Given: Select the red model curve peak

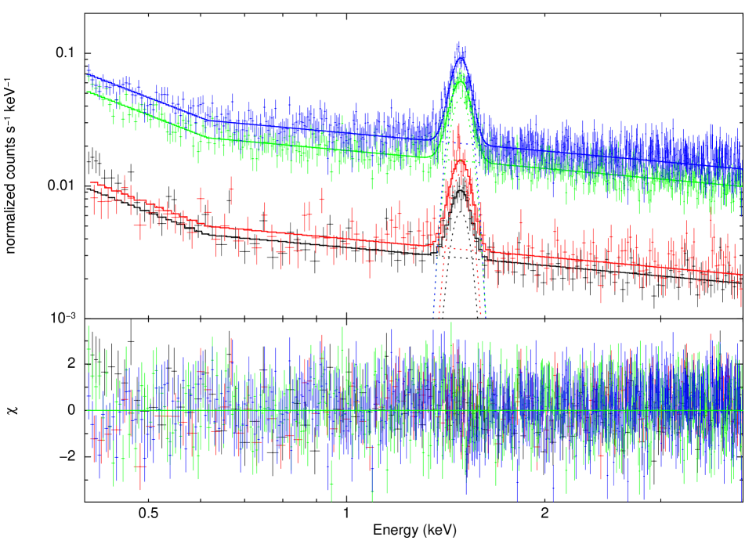Looking at the screenshot, I should click(x=461, y=160).
